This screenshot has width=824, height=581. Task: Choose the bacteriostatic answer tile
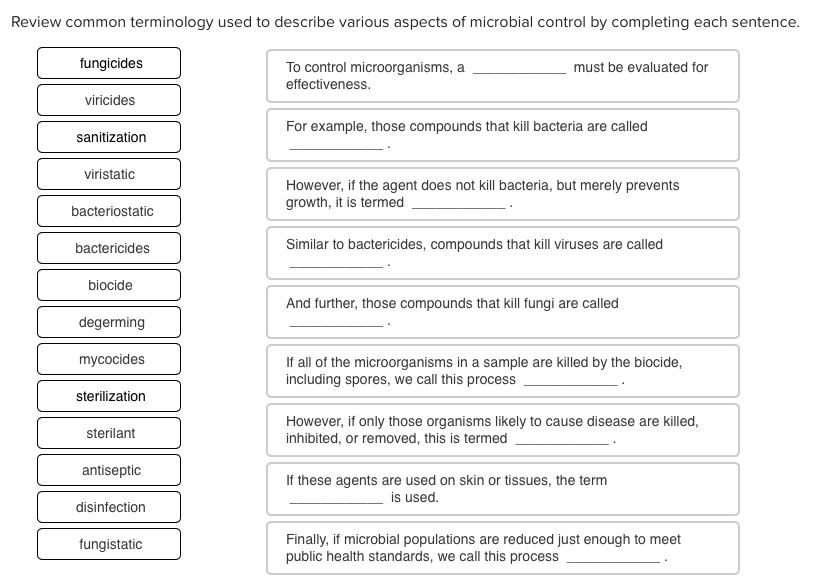pos(108,210)
